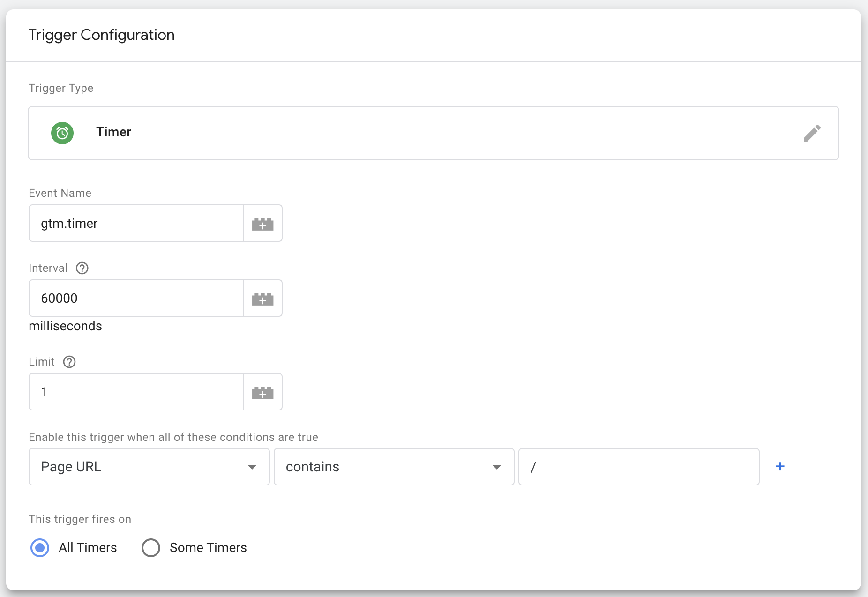Viewport: 868px width, 597px height.
Task: Click the Interval input showing 60000
Action: point(136,298)
